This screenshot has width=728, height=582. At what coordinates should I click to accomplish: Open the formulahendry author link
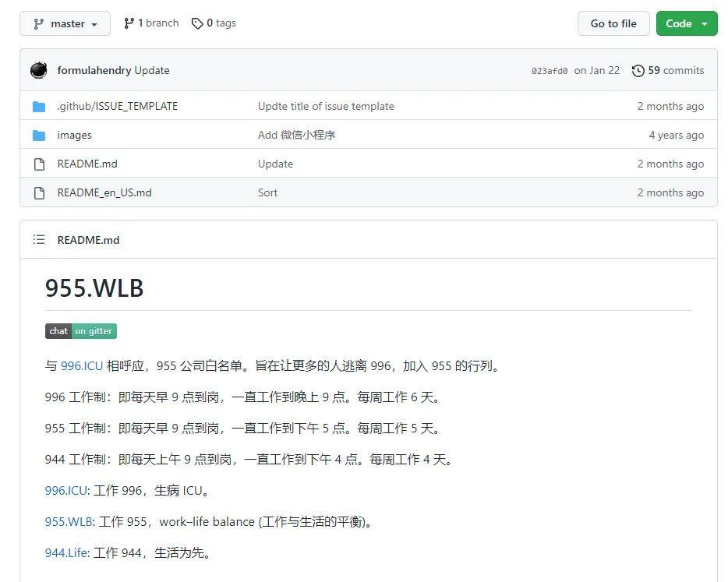(94, 71)
